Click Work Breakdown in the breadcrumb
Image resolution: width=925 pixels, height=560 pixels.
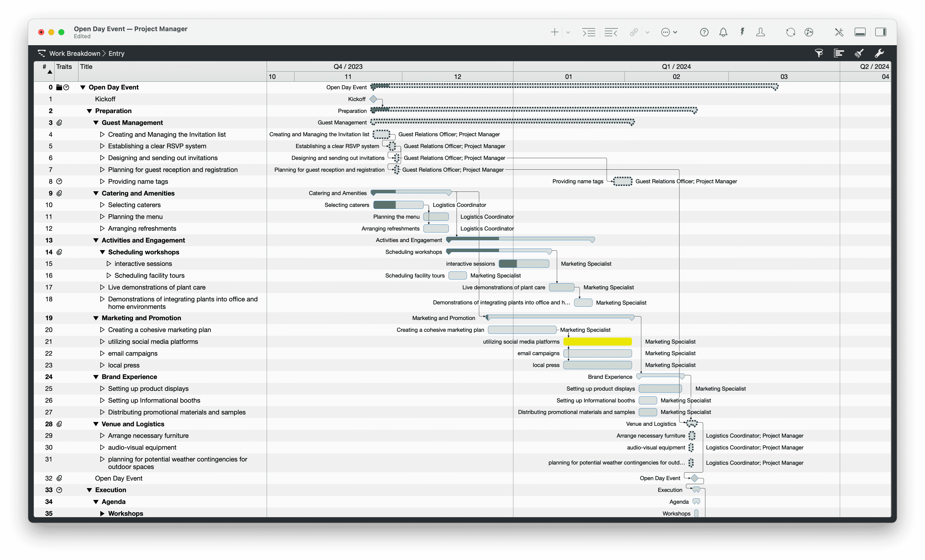[75, 53]
